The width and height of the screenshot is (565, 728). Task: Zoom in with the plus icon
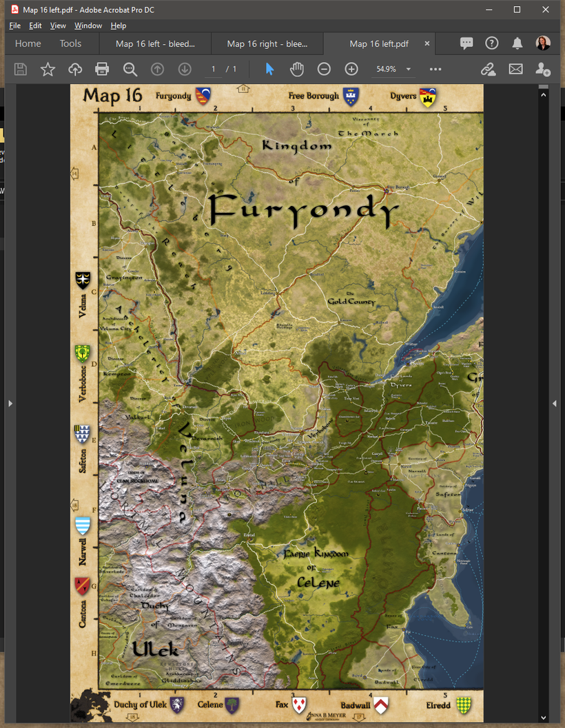point(351,69)
